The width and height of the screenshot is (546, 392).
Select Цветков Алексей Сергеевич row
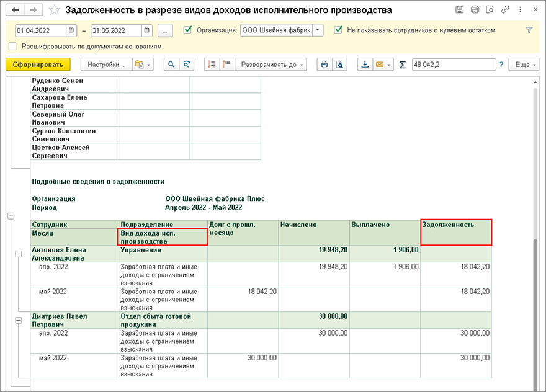tap(146, 151)
